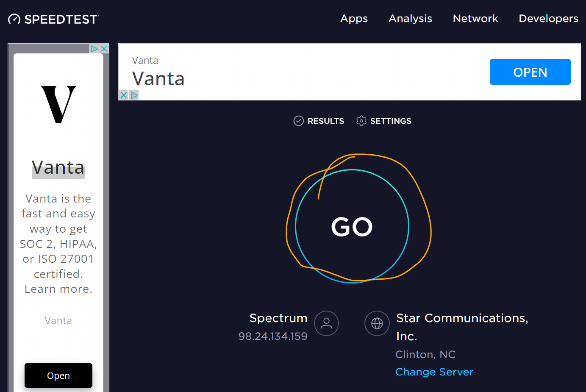The width and height of the screenshot is (586, 392).
Task: Open the Analysis menu
Action: point(410,19)
